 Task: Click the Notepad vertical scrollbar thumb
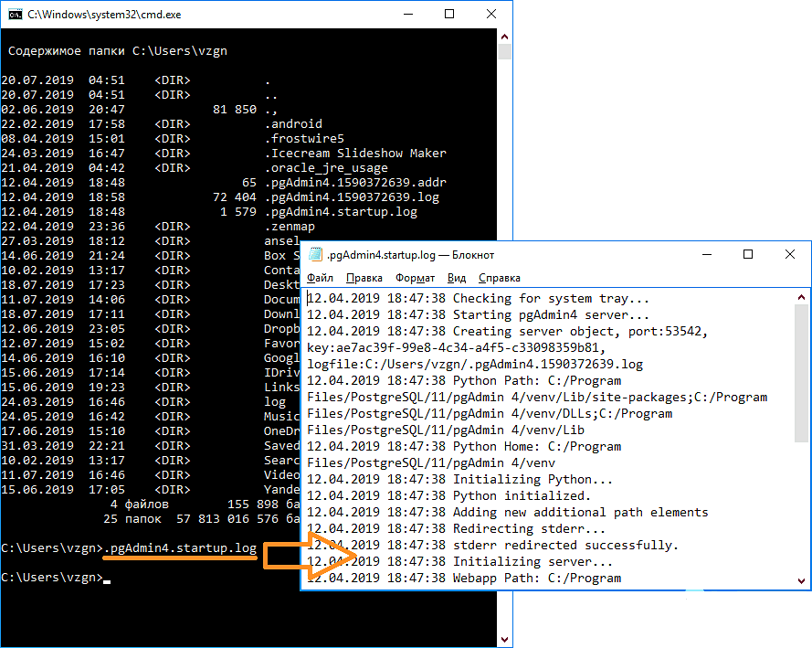802,375
